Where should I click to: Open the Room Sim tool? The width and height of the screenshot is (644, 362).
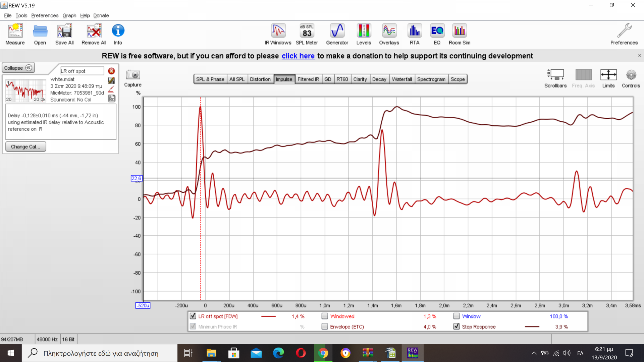pos(460,34)
